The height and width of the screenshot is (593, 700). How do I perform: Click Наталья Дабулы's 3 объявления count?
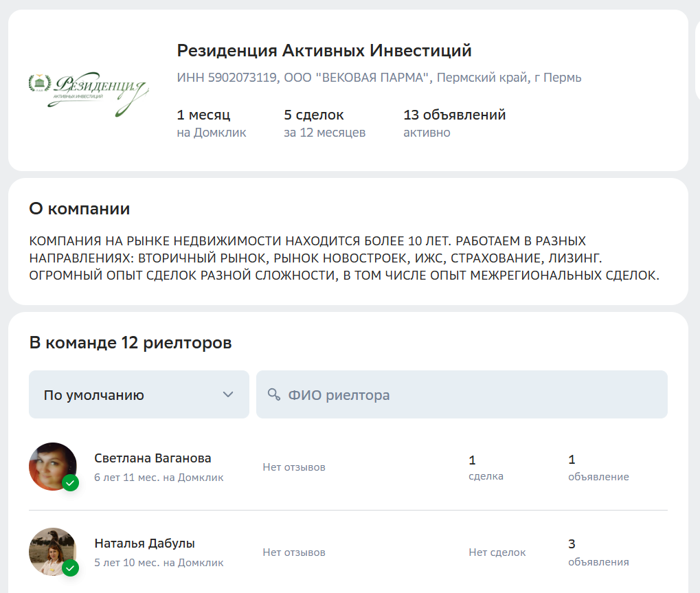tap(598, 552)
